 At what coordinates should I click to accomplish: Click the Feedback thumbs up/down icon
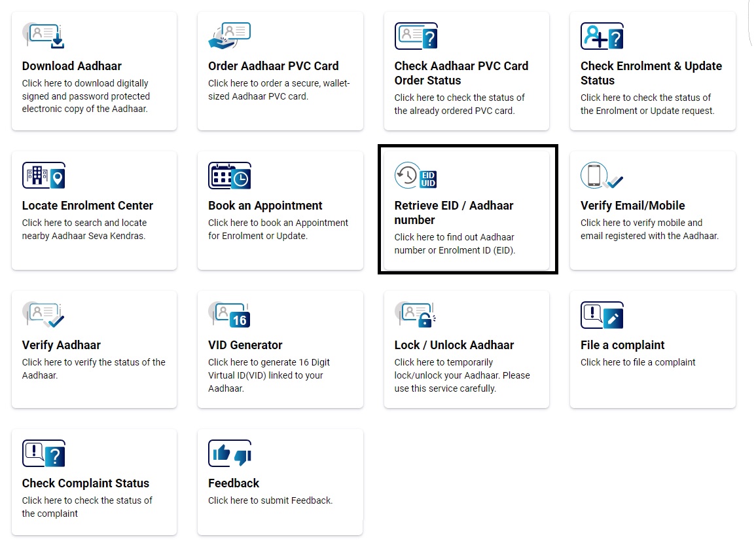tap(230, 453)
